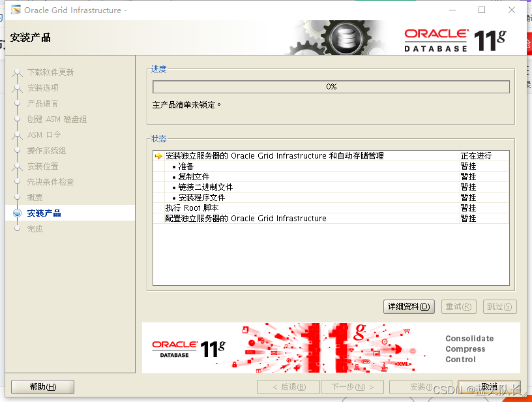Select the 准备 status row
This screenshot has height=402, width=532.
click(x=331, y=166)
